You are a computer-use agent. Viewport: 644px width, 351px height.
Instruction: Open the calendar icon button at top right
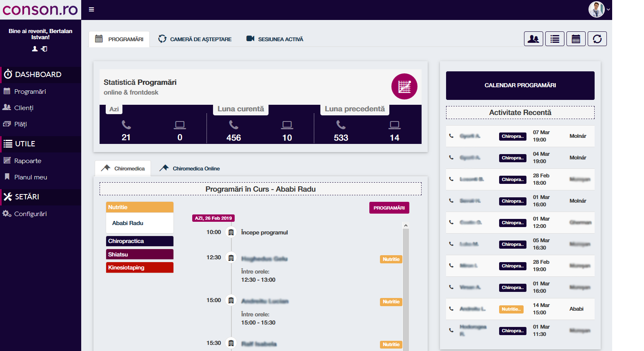click(576, 39)
